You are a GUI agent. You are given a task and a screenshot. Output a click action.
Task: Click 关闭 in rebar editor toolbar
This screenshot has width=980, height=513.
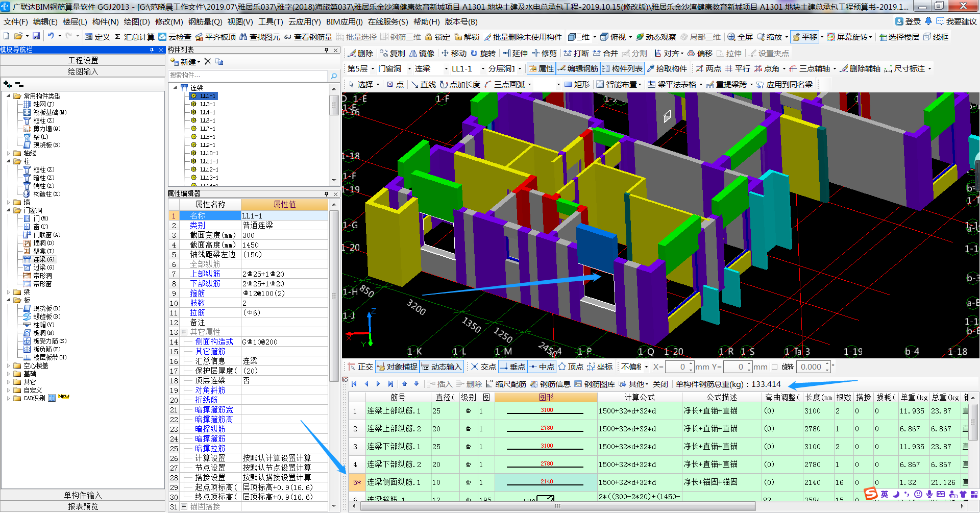click(660, 384)
